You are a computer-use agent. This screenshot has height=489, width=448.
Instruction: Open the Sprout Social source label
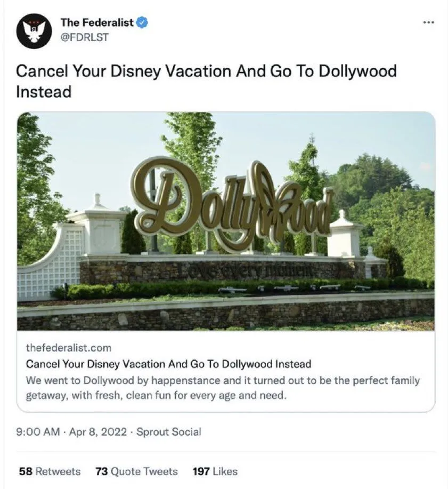tap(169, 432)
